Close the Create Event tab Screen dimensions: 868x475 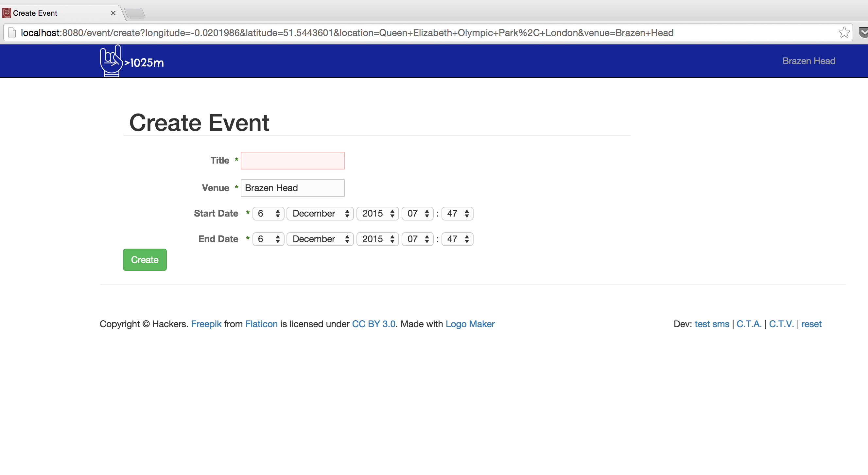point(113,13)
